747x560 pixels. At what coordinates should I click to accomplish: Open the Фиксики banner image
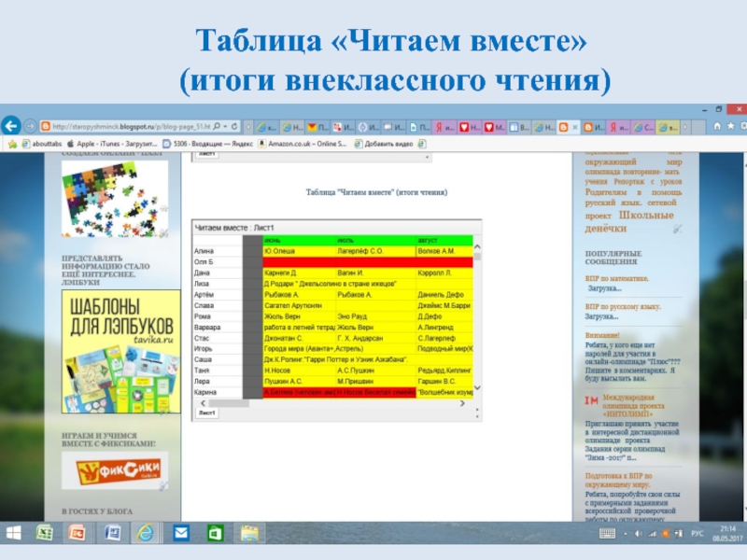click(115, 470)
